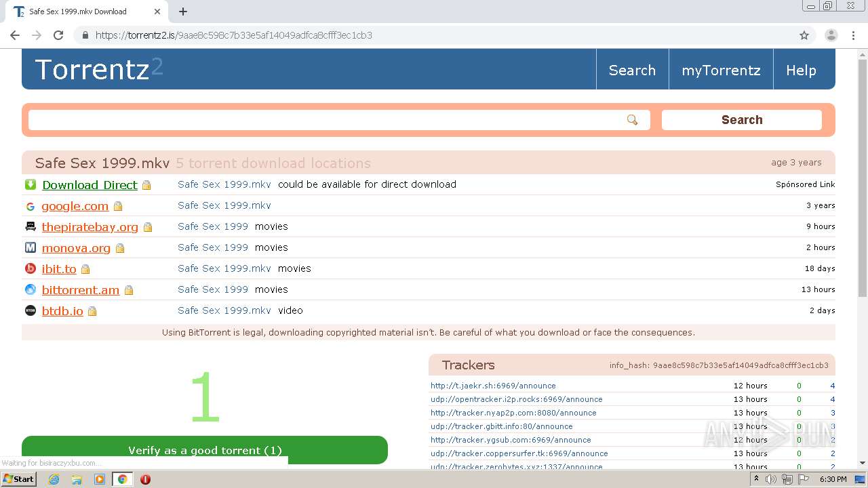This screenshot has height=488, width=868.
Task: Open a new tab with the plus icon
Action: tap(183, 12)
